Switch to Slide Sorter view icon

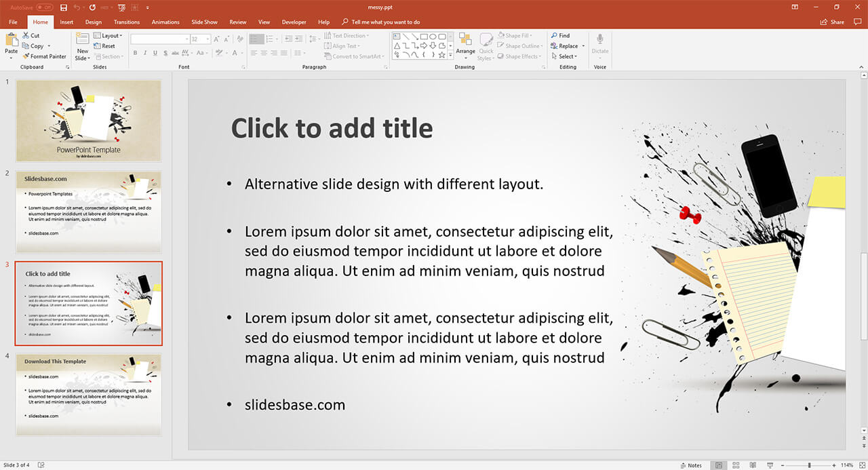click(x=736, y=465)
